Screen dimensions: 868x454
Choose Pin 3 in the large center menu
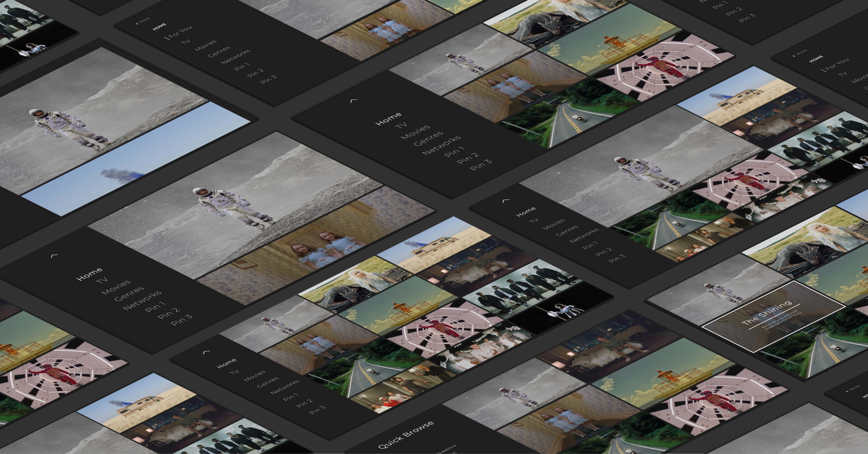tap(481, 165)
